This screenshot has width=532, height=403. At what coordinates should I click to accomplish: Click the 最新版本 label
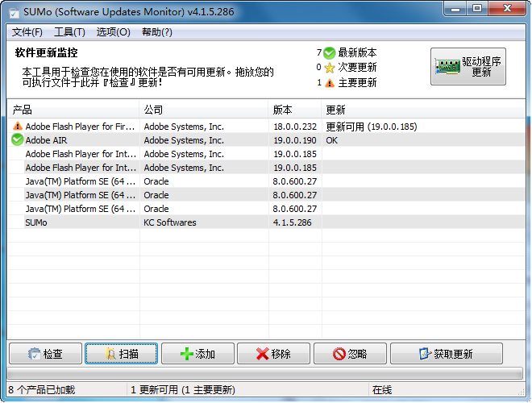[357, 53]
